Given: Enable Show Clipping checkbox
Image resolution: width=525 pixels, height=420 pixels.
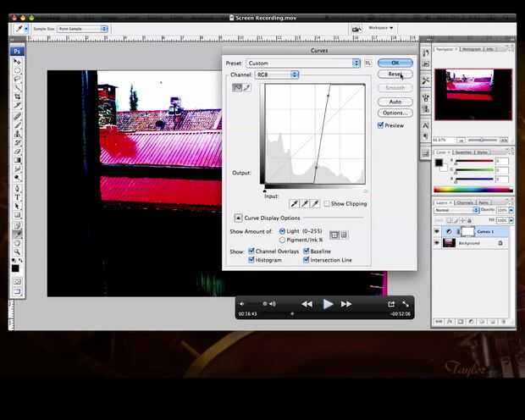Looking at the screenshot, I should (x=327, y=203).
